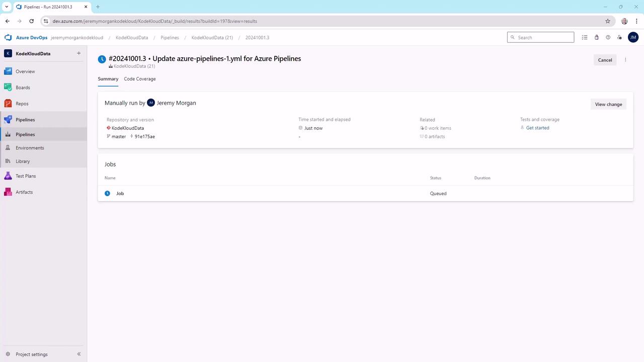
Task: Collapse the sidebar with double chevron
Action: tap(78, 354)
